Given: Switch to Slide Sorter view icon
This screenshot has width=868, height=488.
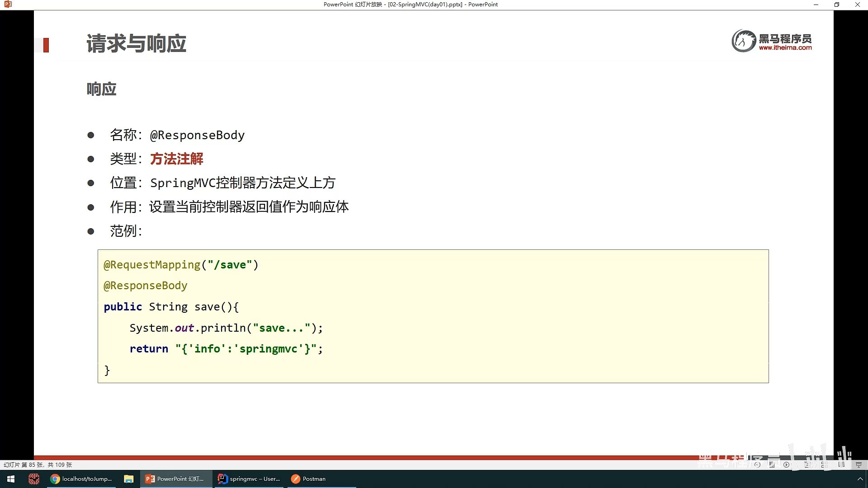Looking at the screenshot, I should click(x=825, y=465).
